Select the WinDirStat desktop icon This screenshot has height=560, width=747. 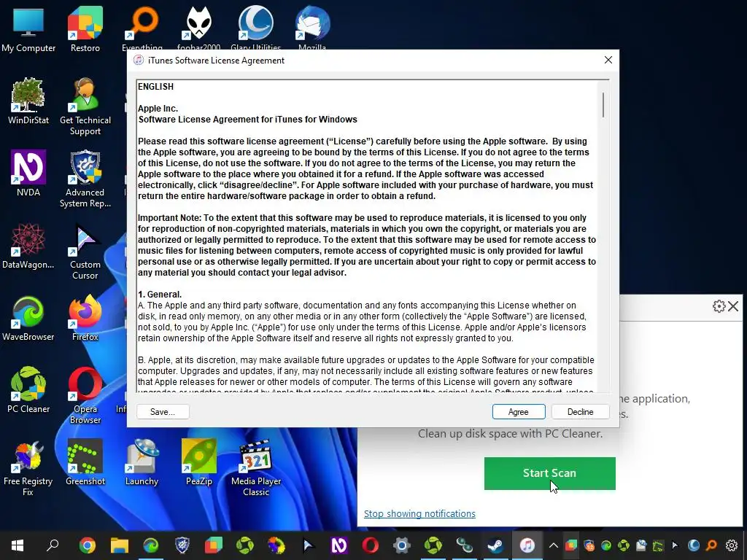(28, 101)
